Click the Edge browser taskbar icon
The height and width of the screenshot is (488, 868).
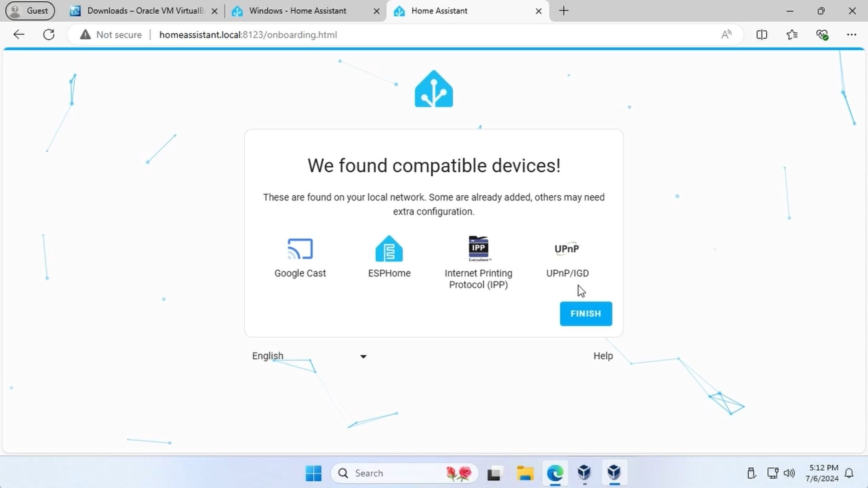[554, 473]
